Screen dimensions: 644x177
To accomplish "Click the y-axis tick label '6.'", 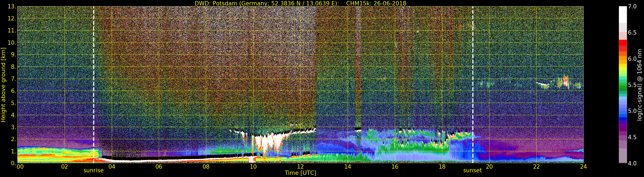I will pyautogui.click(x=14, y=91).
